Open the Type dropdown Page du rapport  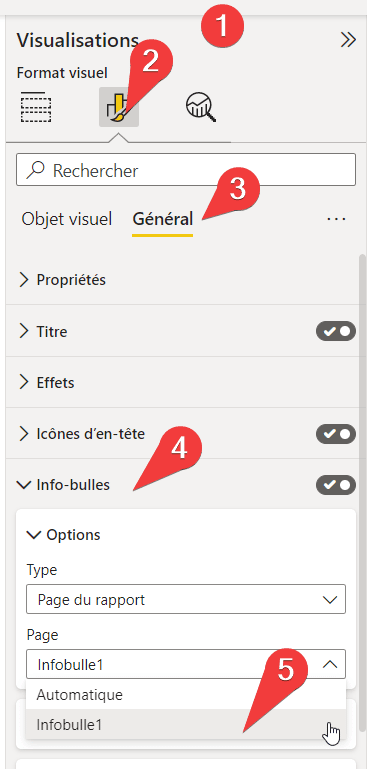click(186, 599)
